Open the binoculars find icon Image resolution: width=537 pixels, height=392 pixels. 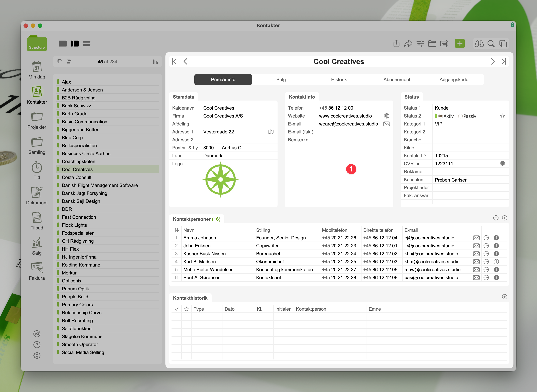pyautogui.click(x=479, y=44)
